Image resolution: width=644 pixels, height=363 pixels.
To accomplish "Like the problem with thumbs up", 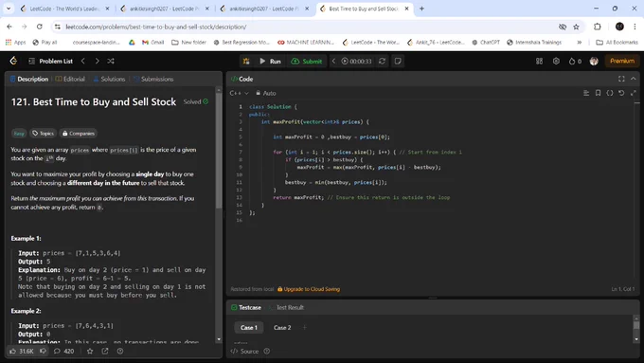I will (x=22, y=351).
